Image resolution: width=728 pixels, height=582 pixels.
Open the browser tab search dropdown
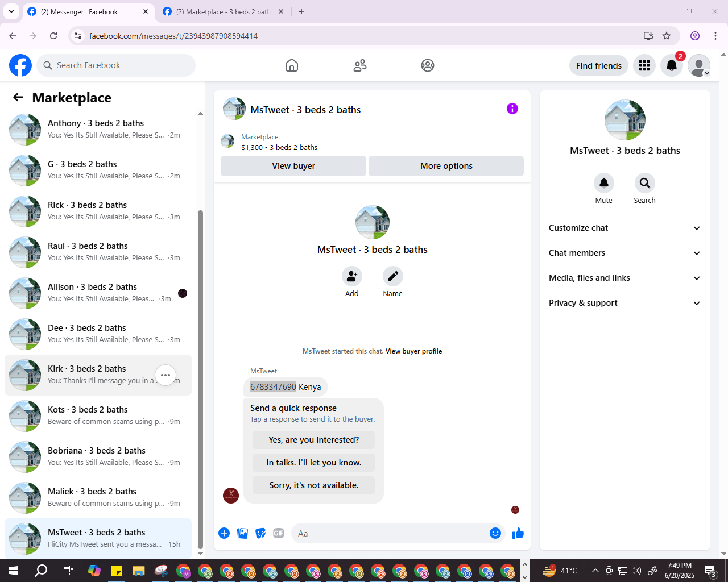[11, 11]
